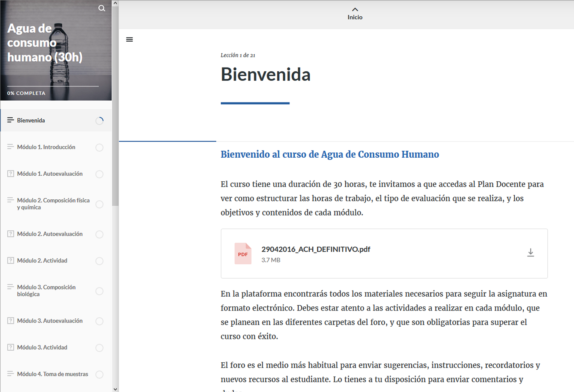The width and height of the screenshot is (574, 392).
Task: Click the quiz icon beside Módulo 2. Actividad
Action: pyautogui.click(x=11, y=261)
